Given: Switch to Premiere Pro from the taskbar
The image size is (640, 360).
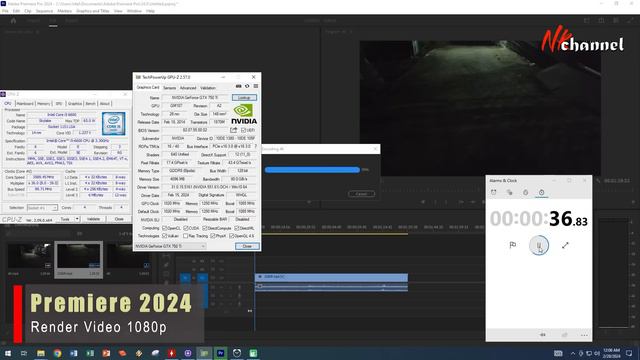Looking at the screenshot, I should tap(220, 353).
